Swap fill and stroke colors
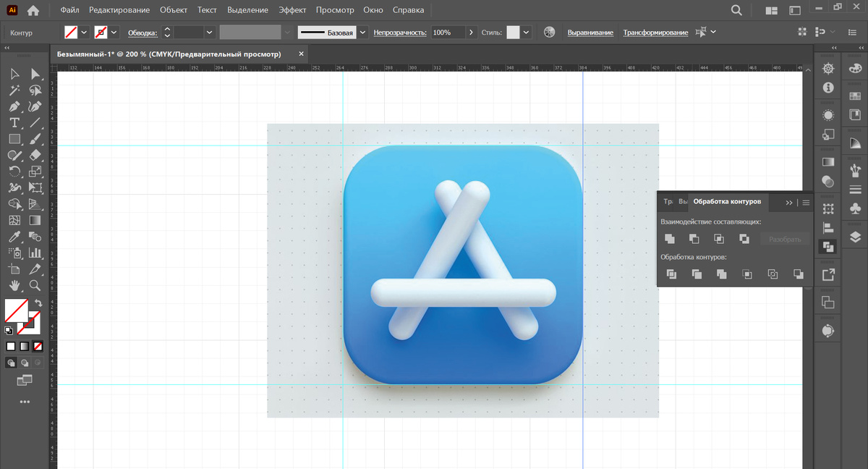 tap(38, 303)
